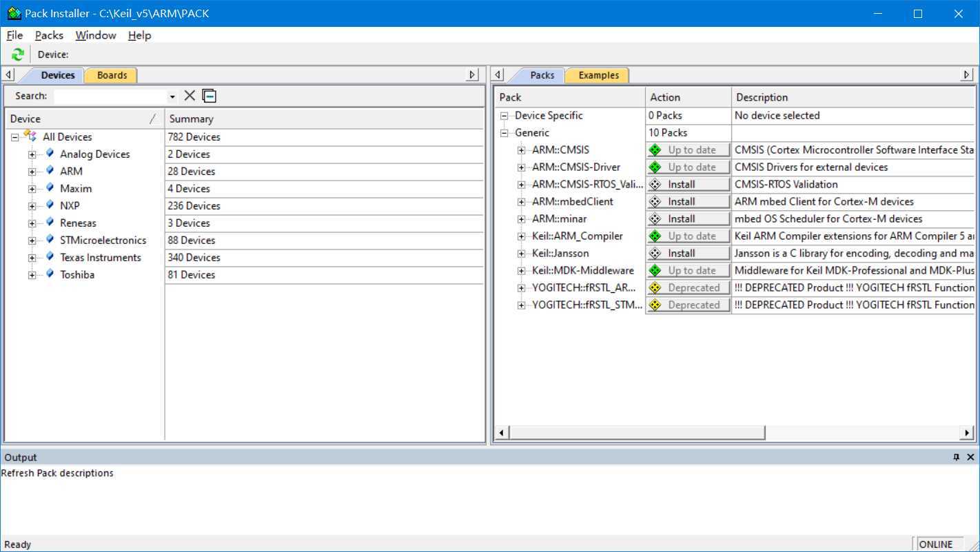Select the ARM::CMSIS-Driver pack row
This screenshot has width=980, height=552.
[x=575, y=167]
